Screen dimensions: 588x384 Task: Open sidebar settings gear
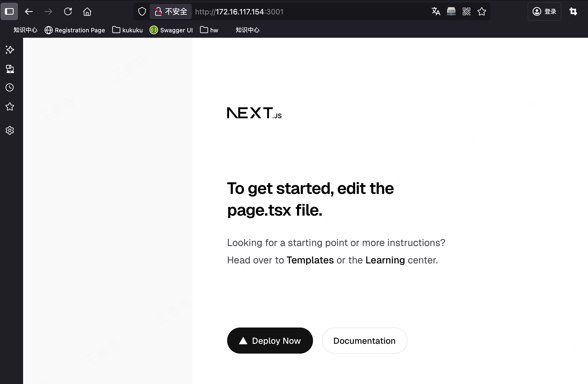click(x=10, y=130)
